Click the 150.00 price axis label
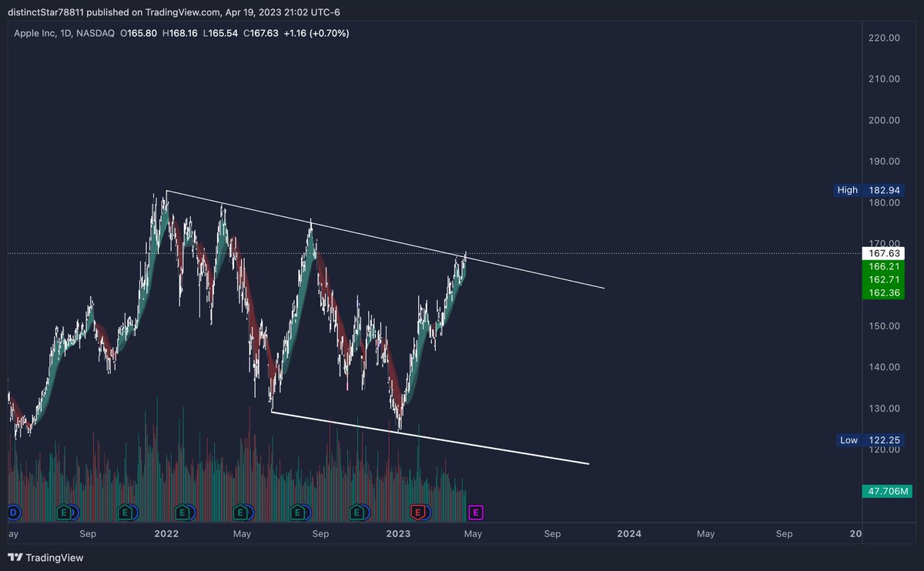Image resolution: width=924 pixels, height=571 pixels. tap(883, 326)
